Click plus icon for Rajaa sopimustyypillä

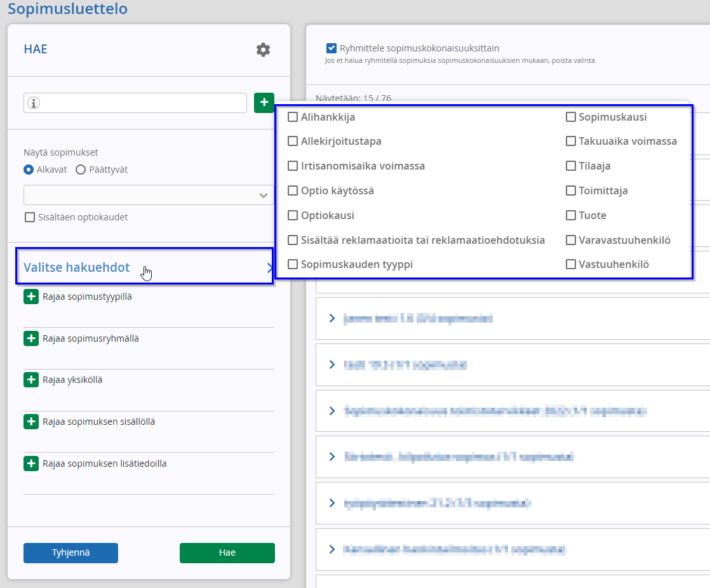[x=30, y=297]
